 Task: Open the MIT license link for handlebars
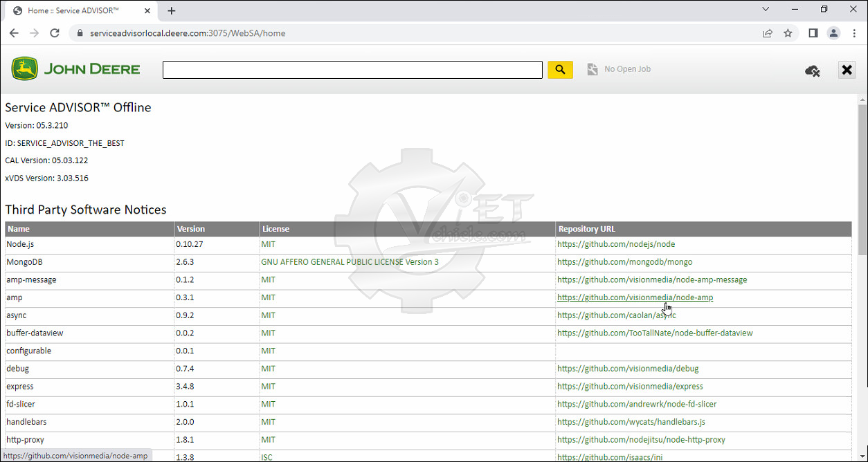(x=268, y=422)
